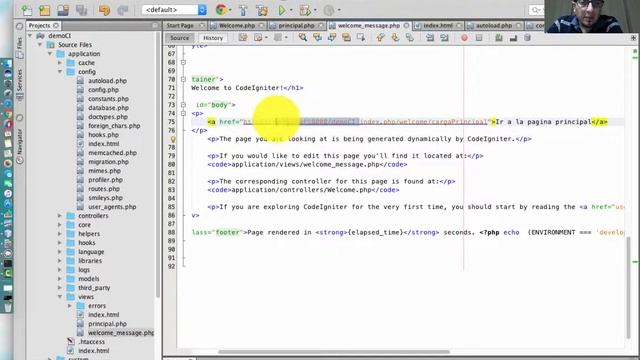The image size is (640, 360).
Task: Click the Find Previous Occurrence icon
Action: pos(317,38)
